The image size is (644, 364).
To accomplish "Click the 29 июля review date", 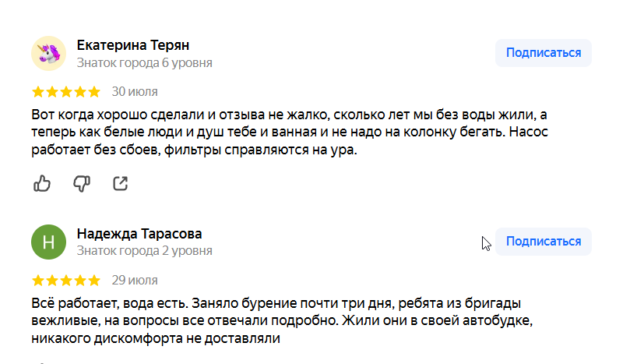I will tap(135, 281).
